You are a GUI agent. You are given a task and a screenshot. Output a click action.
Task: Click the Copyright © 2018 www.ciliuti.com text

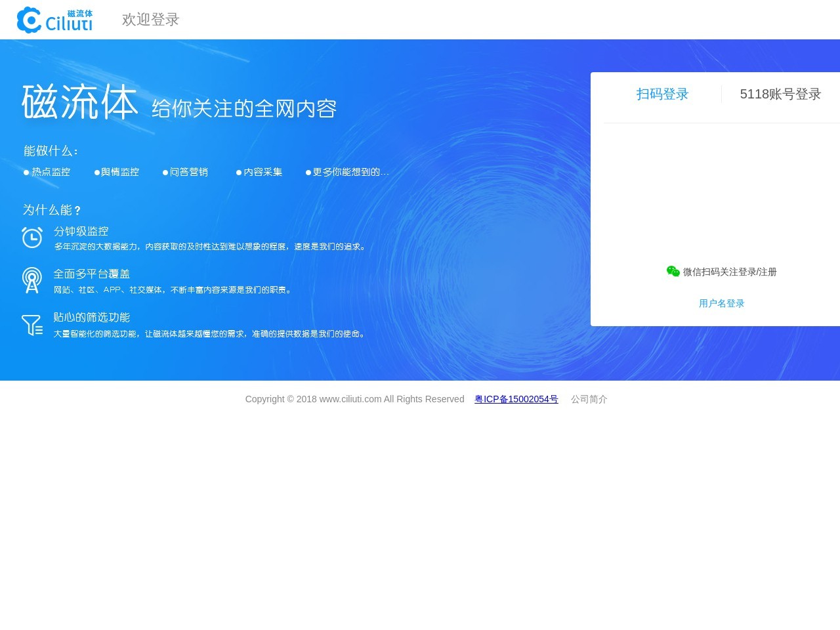(x=355, y=399)
